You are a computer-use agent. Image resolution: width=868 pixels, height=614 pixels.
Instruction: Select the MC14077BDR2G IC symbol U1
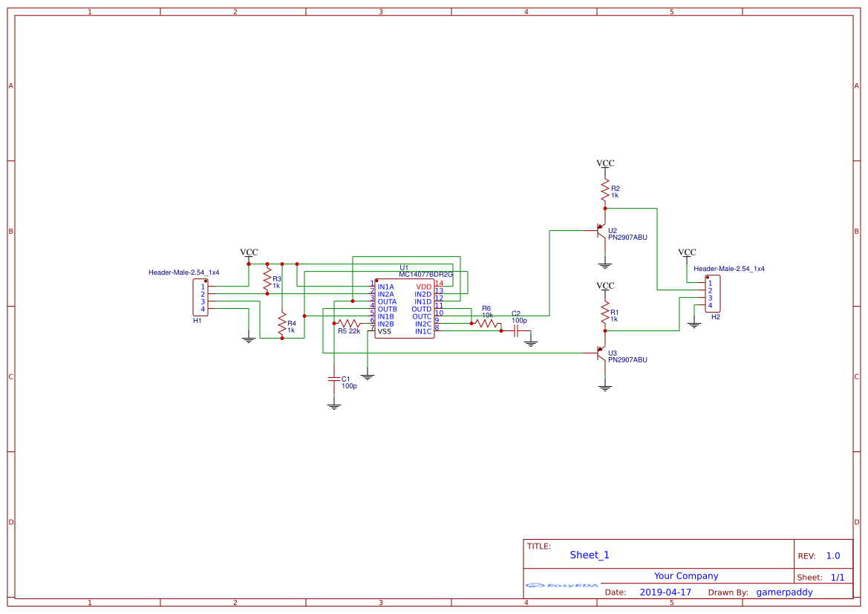tap(405, 308)
